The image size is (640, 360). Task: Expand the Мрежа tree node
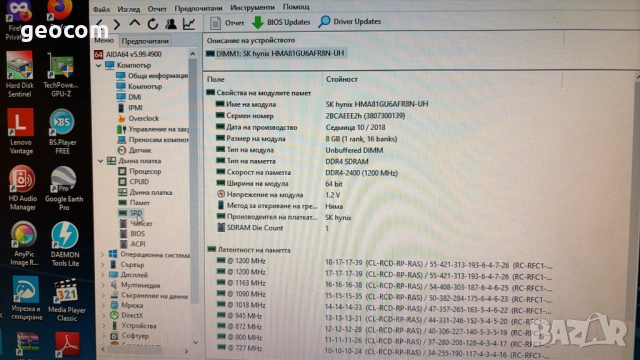[104, 305]
